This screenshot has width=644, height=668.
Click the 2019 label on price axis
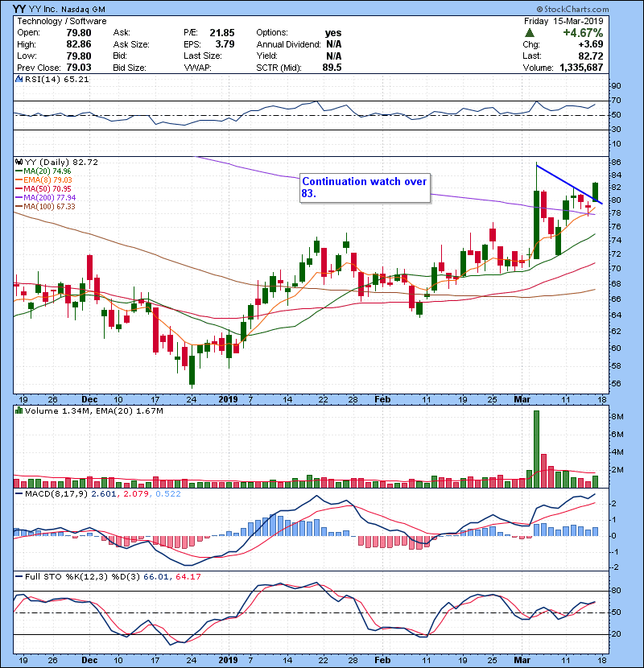coord(228,400)
